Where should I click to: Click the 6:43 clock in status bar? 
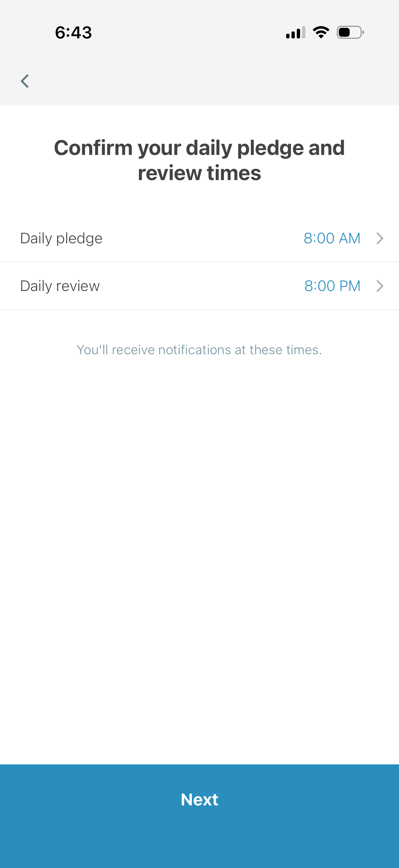[73, 33]
